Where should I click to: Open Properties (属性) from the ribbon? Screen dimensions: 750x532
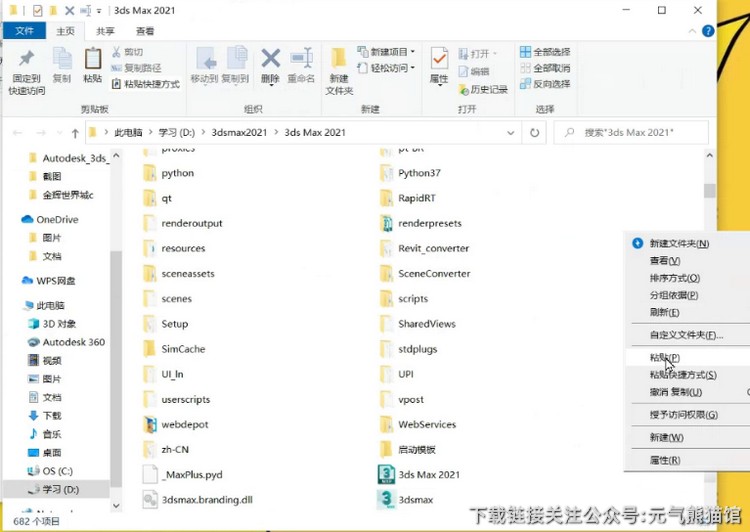[x=439, y=60]
